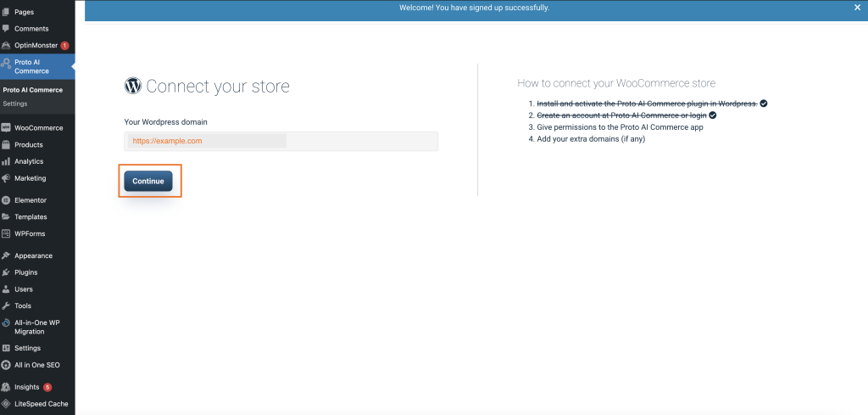Click the OptinMonster notification badge
The width and height of the screenshot is (868, 415).
pos(64,46)
